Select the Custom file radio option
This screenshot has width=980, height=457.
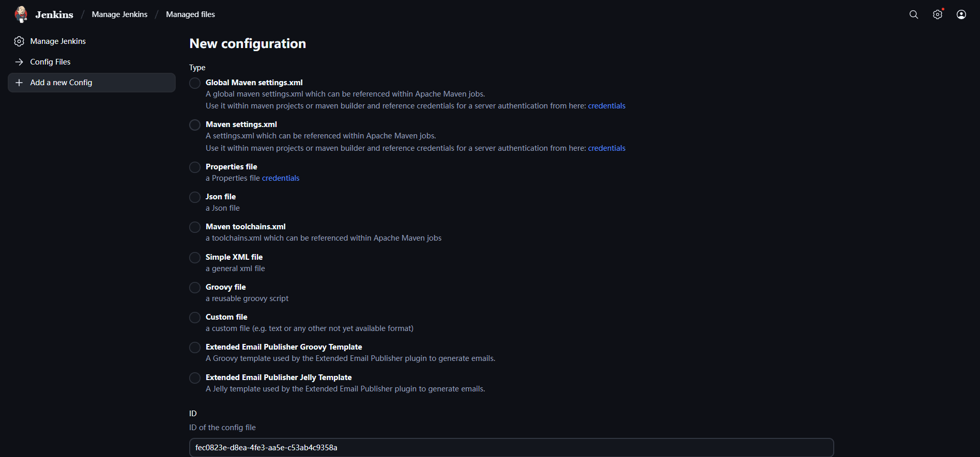[195, 318]
